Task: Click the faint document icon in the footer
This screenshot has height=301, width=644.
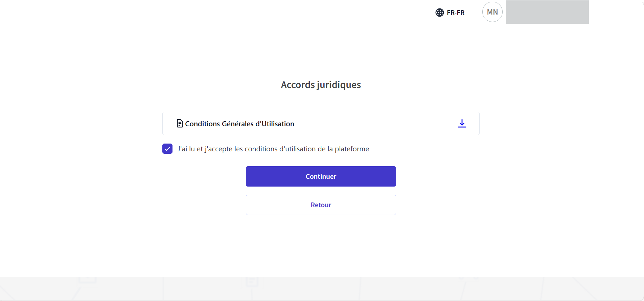Action: (x=252, y=281)
